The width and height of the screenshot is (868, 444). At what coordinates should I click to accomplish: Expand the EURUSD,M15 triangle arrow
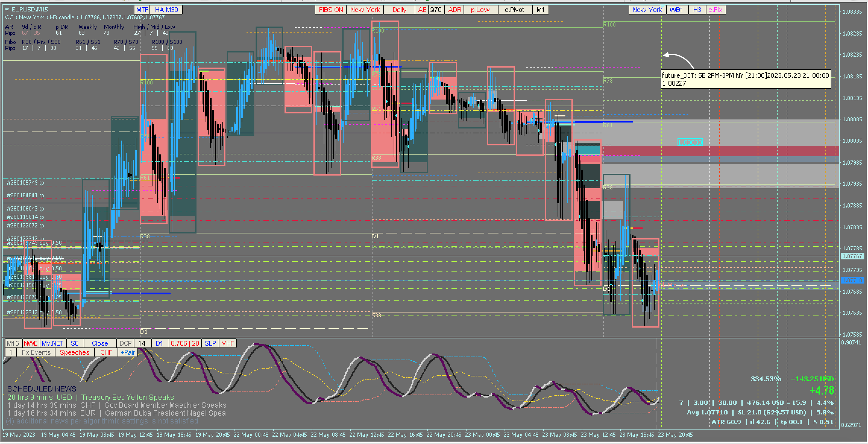(x=7, y=9)
